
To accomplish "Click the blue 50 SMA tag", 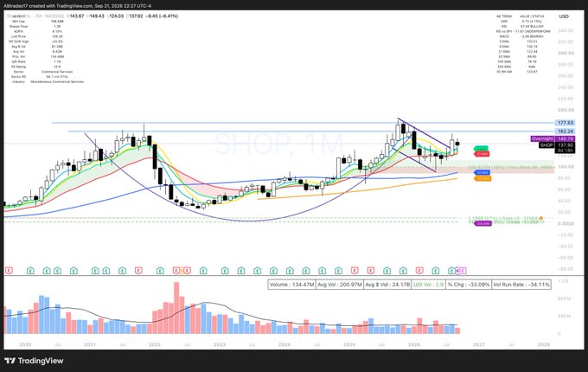I will 483,172.
